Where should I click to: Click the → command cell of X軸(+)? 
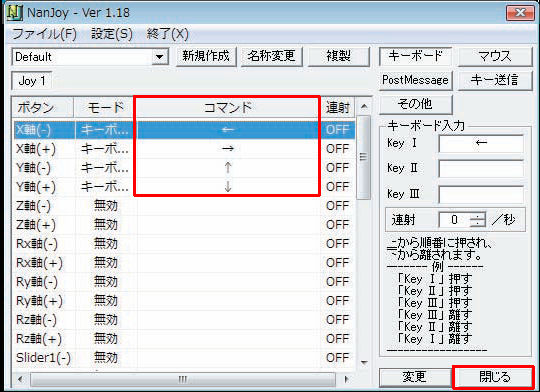228,149
